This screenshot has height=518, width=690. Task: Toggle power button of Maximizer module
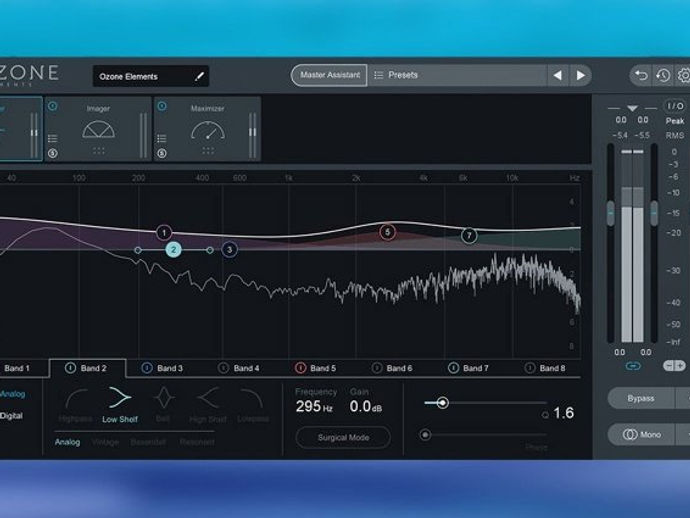click(162, 106)
